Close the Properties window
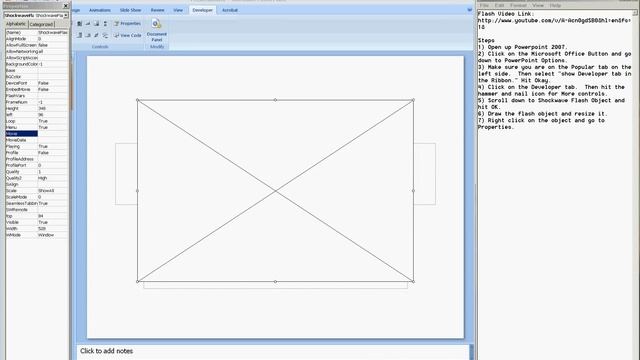The width and height of the screenshot is (640, 360). pyautogui.click(x=66, y=6)
